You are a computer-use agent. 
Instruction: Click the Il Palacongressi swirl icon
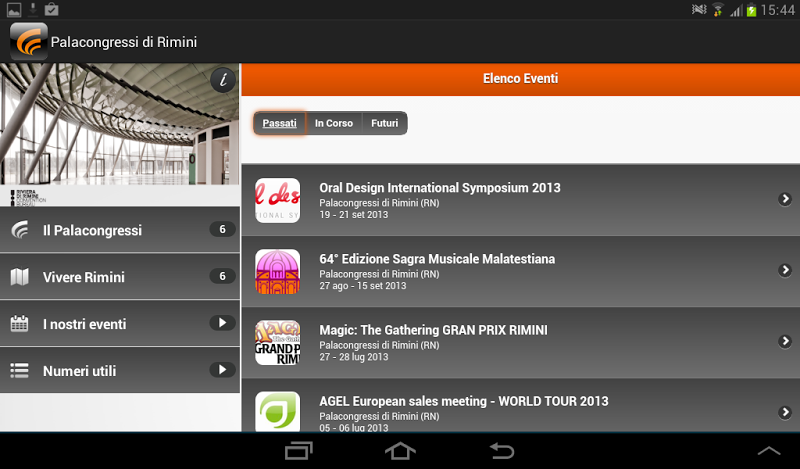pos(19,230)
